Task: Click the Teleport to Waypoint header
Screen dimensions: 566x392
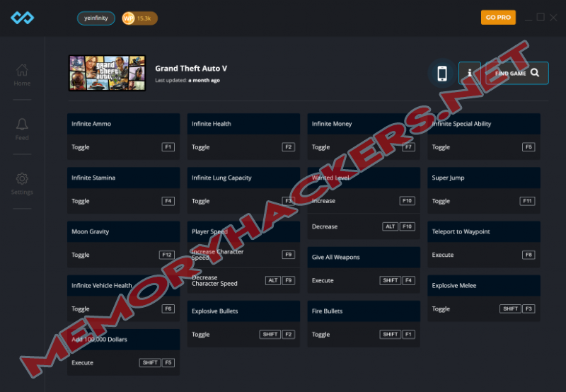Action: pos(484,231)
